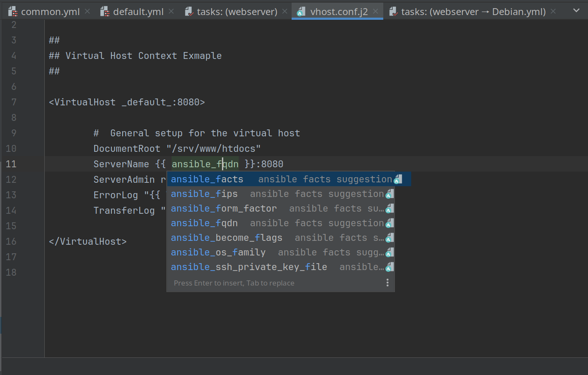Close the common.yml tab

click(x=87, y=12)
